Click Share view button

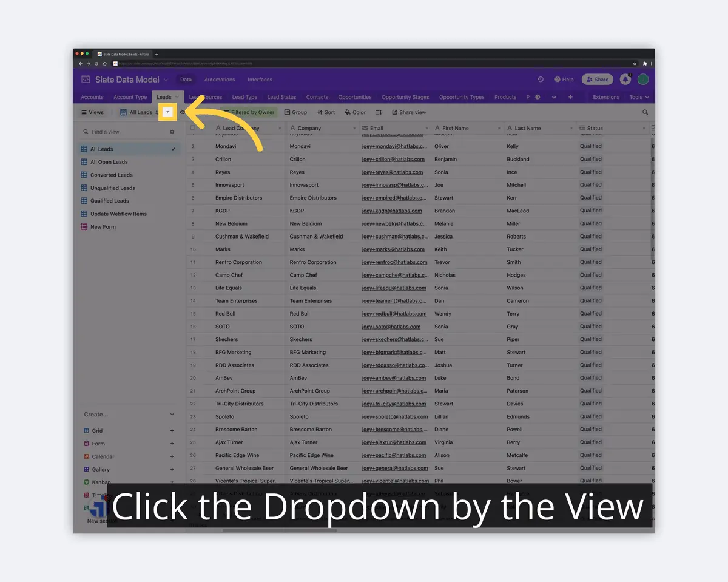tap(409, 112)
